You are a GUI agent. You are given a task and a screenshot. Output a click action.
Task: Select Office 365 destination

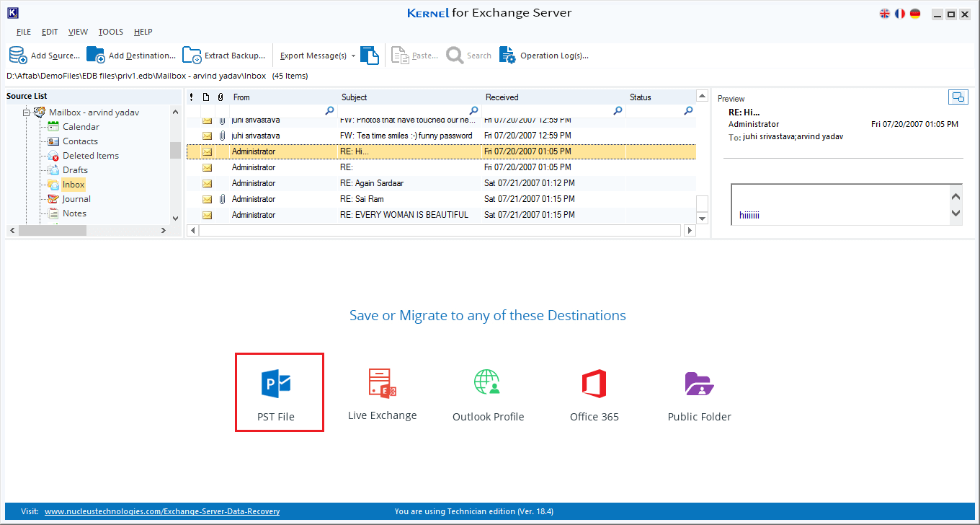point(594,394)
